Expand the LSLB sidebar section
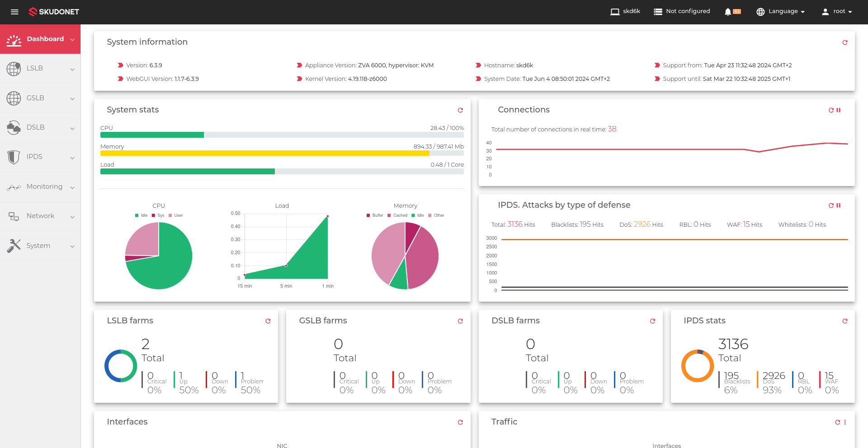The image size is (868, 448). (x=40, y=69)
